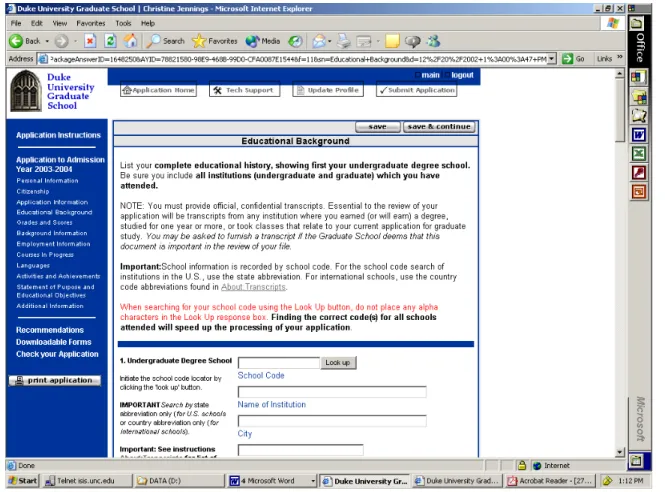Open Downloadable Forms sidebar link
The width and height of the screenshot is (665, 492).
[x=54, y=342]
